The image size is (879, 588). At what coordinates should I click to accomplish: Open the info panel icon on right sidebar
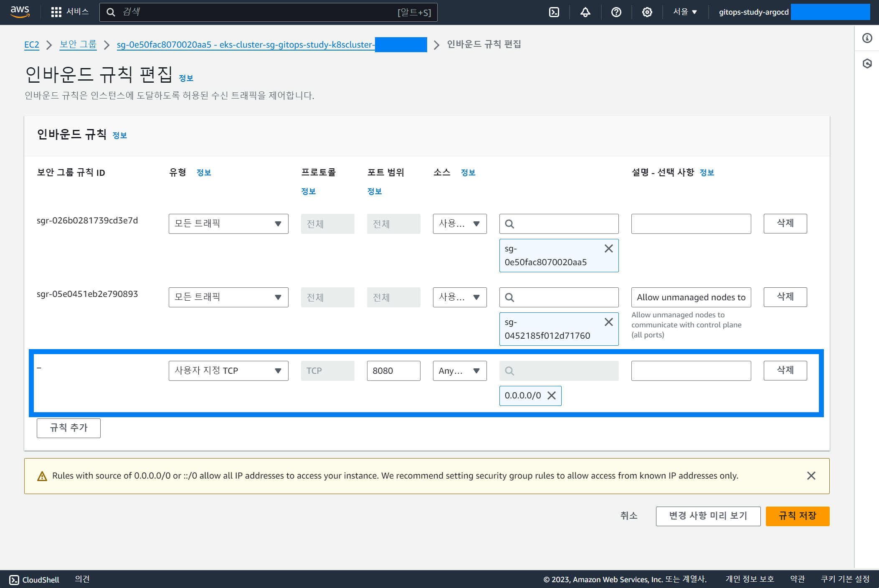click(867, 38)
